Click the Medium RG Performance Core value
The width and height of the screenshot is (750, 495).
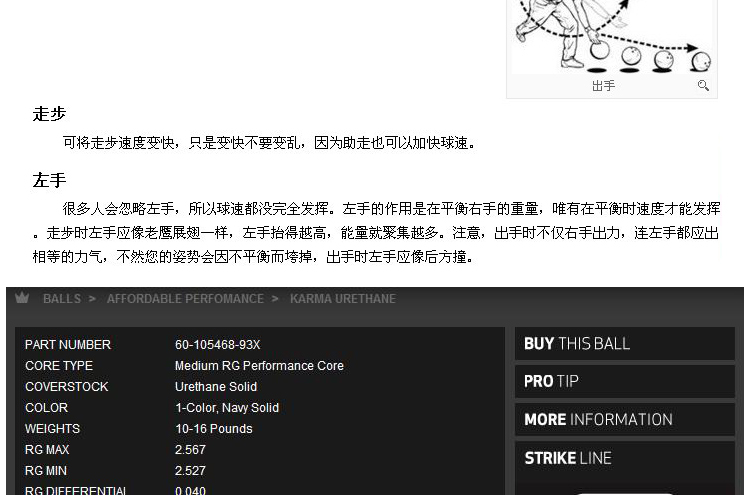click(x=259, y=366)
